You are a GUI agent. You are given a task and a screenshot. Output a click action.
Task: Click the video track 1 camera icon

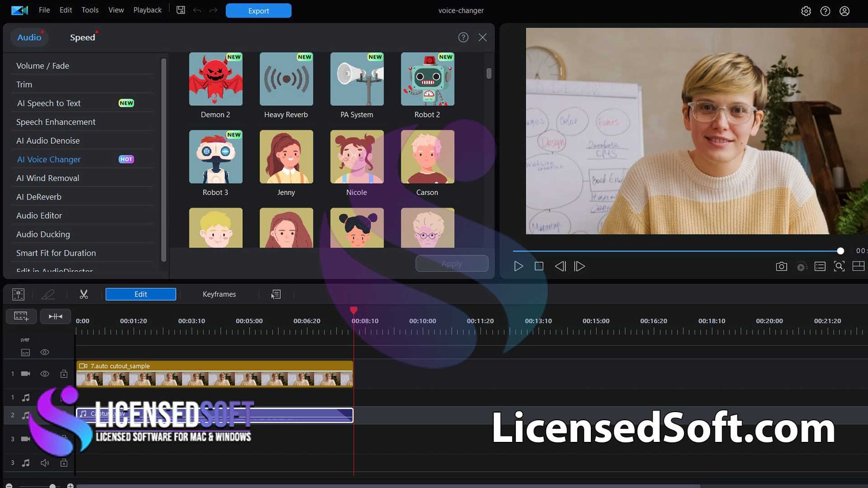[x=25, y=374]
